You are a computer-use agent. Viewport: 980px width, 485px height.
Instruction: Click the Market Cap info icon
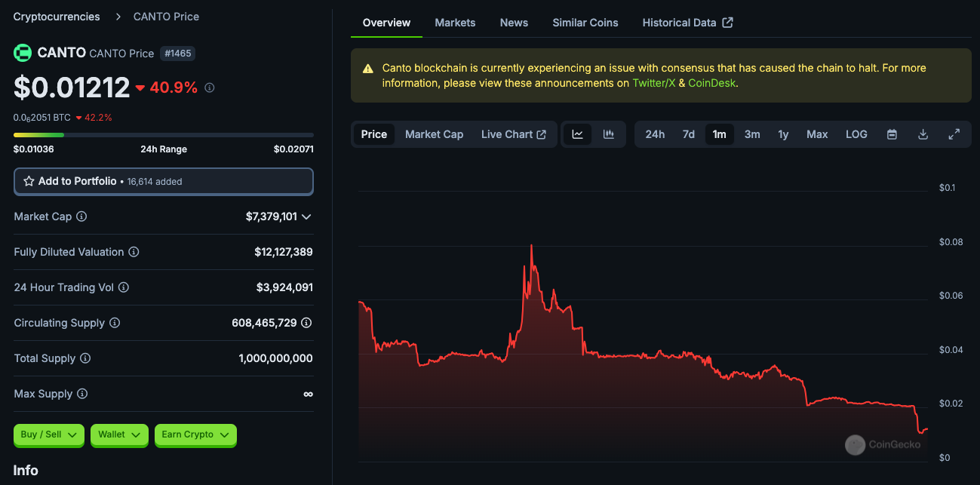(x=81, y=216)
